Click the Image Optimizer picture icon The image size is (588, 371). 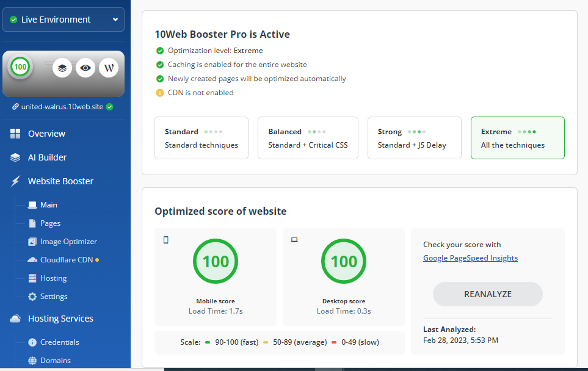click(32, 242)
